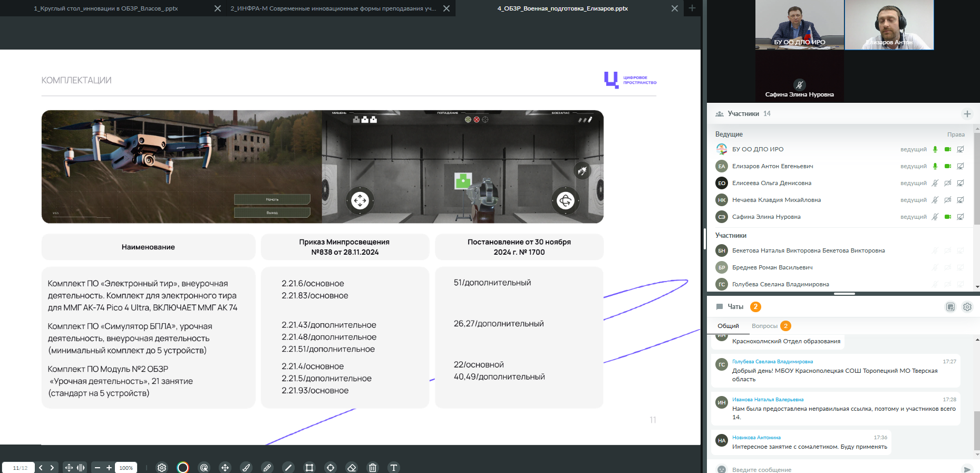The width and height of the screenshot is (980, 473).
Task: Switch to the Вопросы chat tab
Action: (764, 326)
